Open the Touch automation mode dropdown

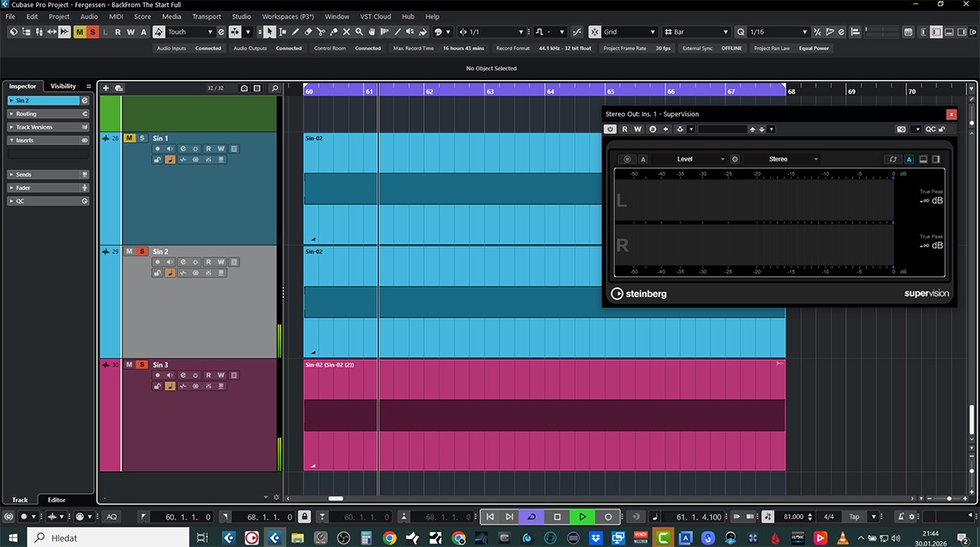point(189,32)
